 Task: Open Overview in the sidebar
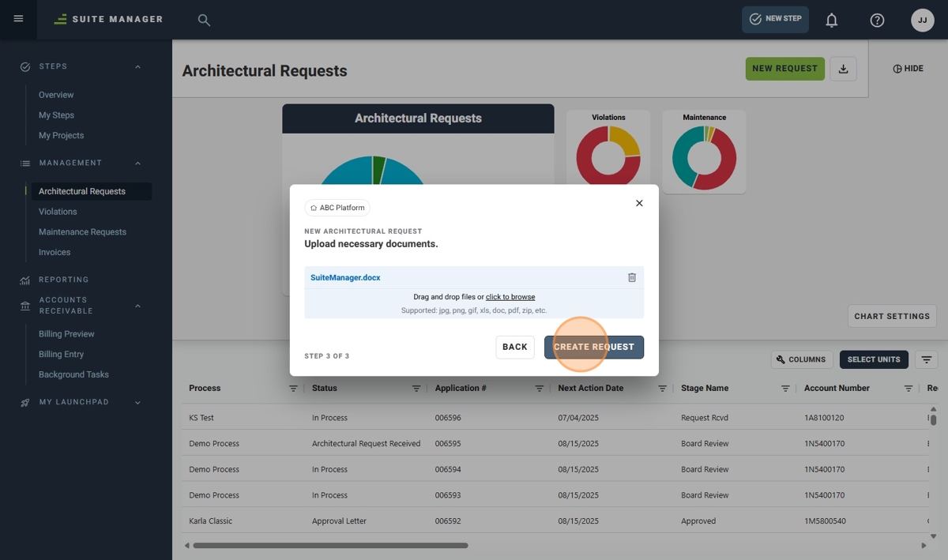[x=56, y=95]
